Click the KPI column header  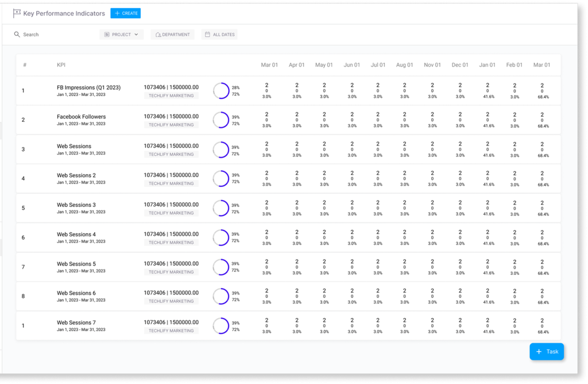(61, 65)
